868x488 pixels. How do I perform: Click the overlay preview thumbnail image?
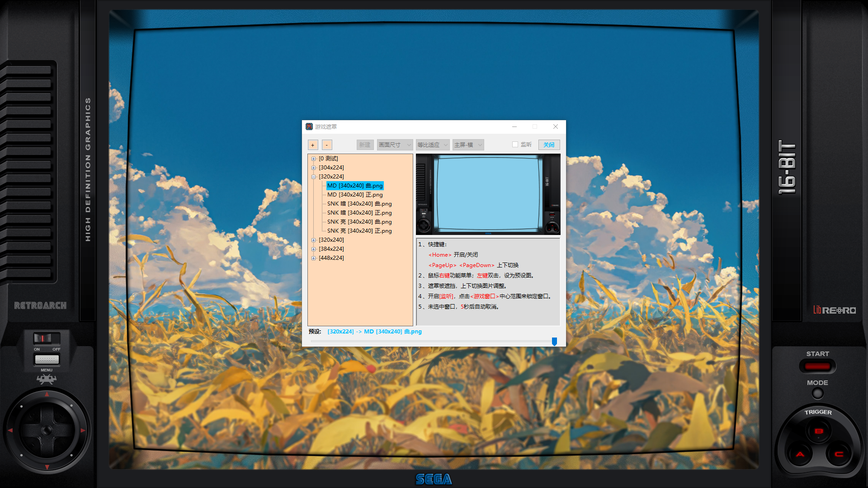(488, 194)
